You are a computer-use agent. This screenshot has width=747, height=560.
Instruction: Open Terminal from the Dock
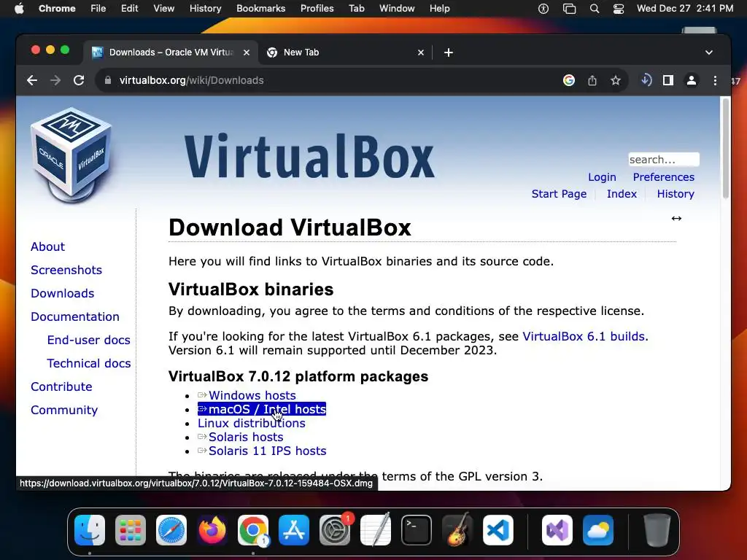(x=417, y=530)
